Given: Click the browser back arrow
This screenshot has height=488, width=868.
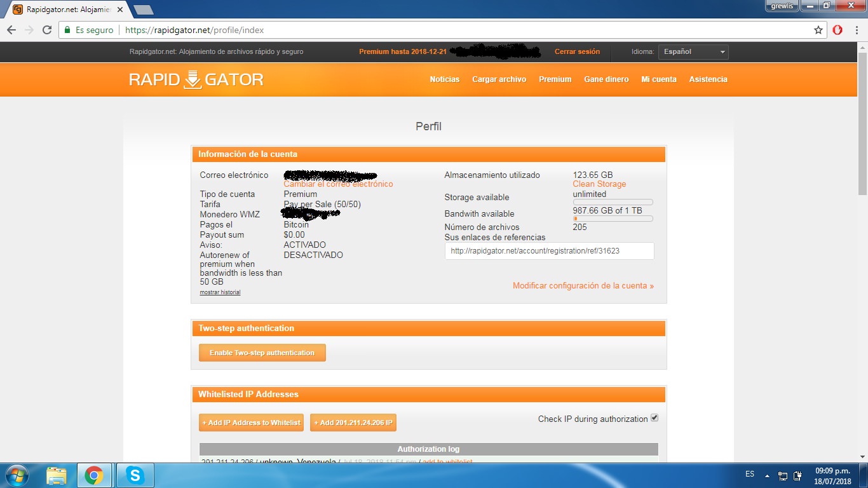Looking at the screenshot, I should [x=11, y=30].
